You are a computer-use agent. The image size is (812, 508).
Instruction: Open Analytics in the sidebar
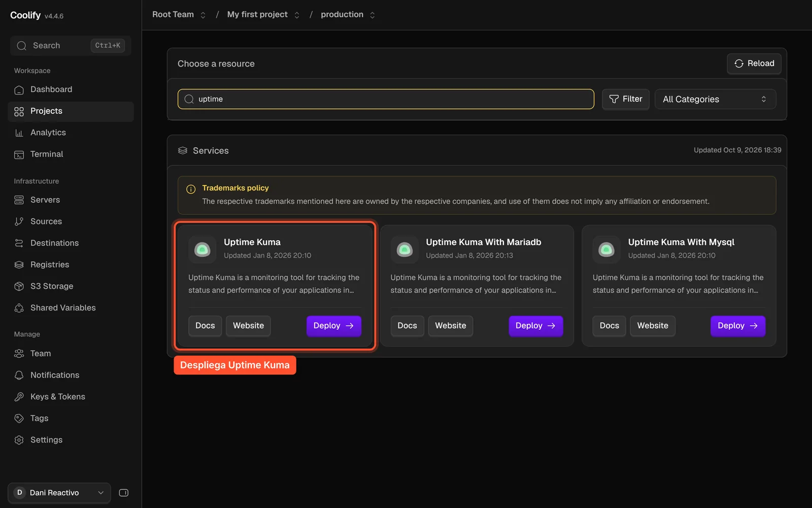pyautogui.click(x=71, y=133)
